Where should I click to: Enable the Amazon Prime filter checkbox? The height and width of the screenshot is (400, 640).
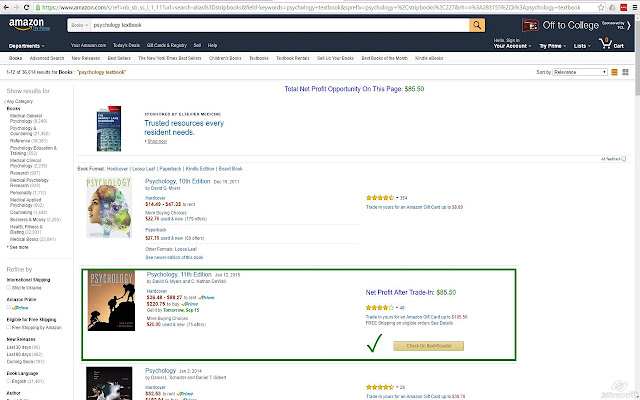click(9, 307)
